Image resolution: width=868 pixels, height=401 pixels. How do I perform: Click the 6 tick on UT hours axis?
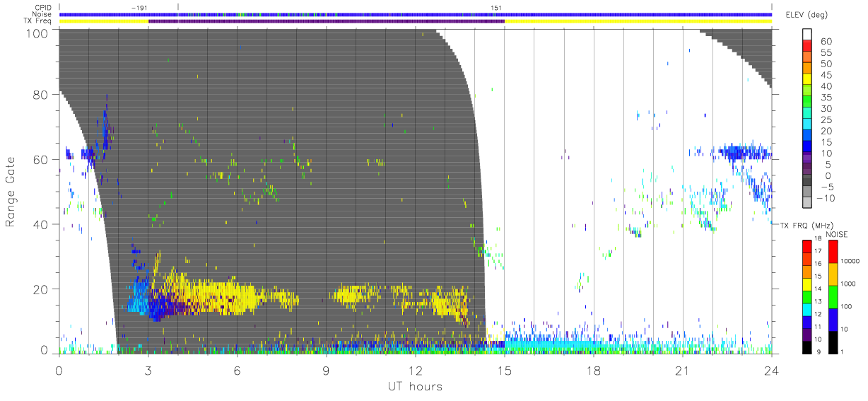[x=237, y=370]
